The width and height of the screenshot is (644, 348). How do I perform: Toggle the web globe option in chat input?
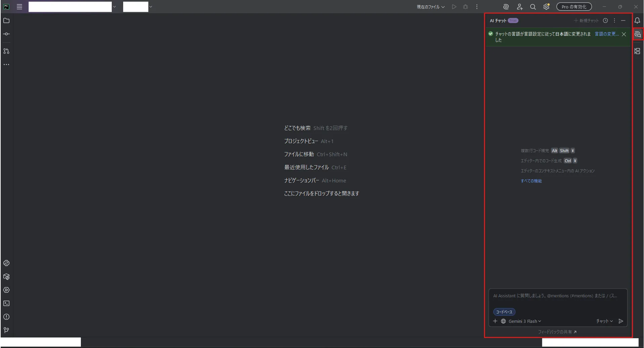click(503, 321)
